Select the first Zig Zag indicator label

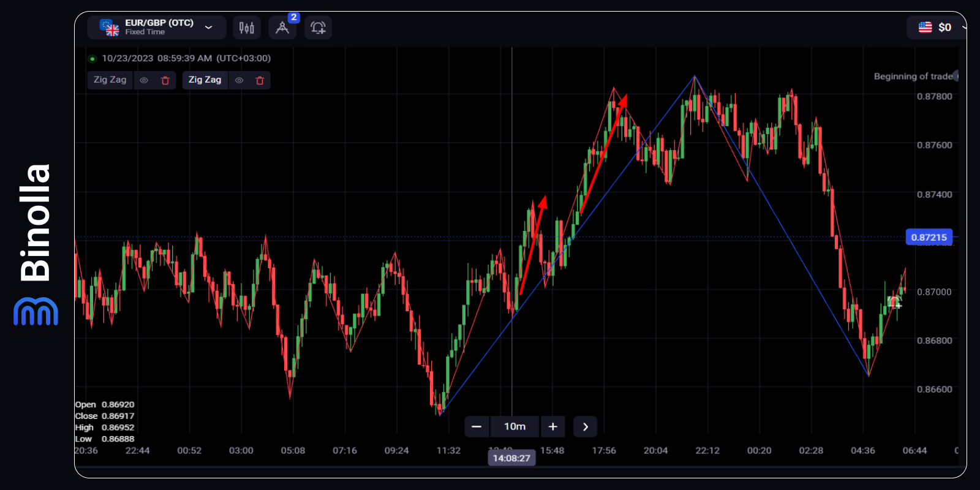(x=110, y=80)
